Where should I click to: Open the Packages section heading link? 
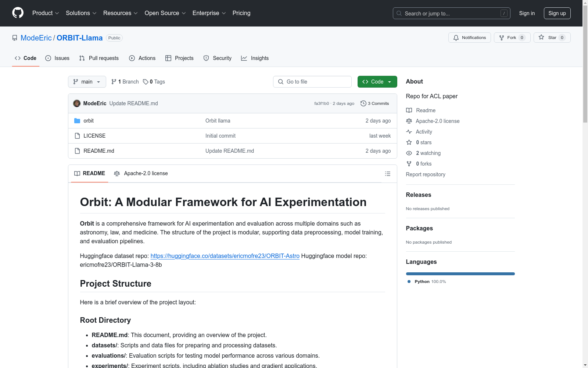(x=419, y=229)
